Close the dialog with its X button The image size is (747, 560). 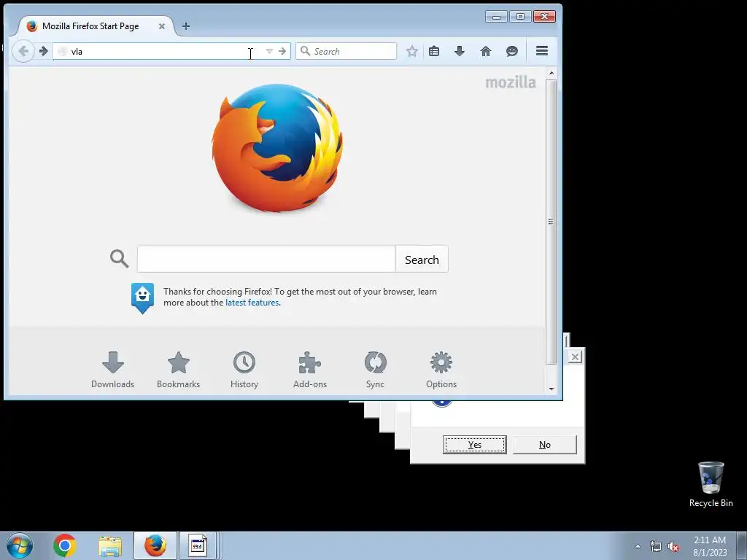click(575, 357)
